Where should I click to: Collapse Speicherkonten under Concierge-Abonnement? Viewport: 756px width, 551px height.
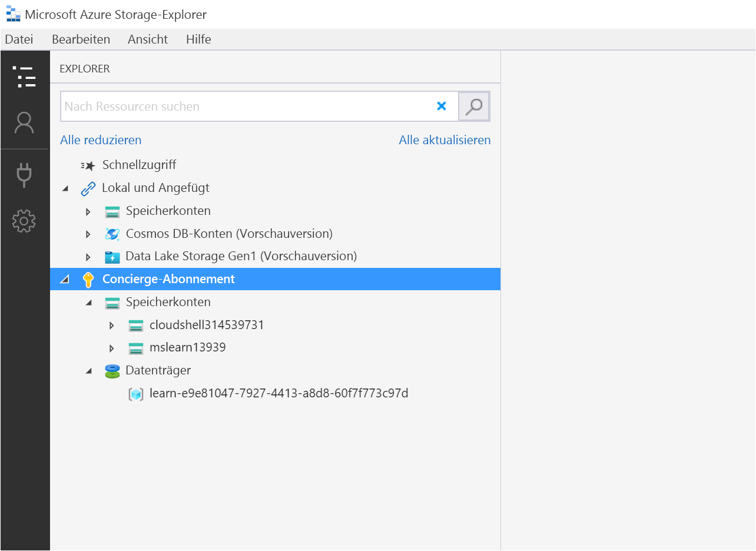pos(88,303)
